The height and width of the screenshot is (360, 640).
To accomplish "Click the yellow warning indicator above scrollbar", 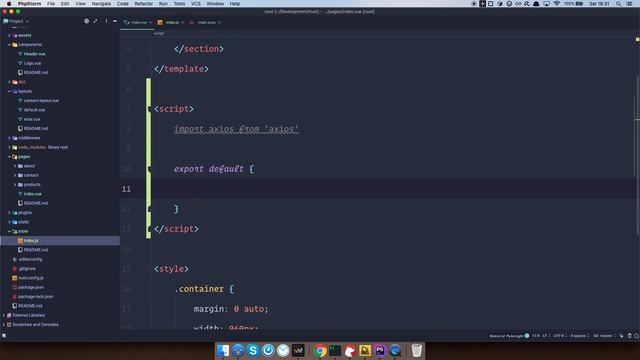I will tap(637, 40).
